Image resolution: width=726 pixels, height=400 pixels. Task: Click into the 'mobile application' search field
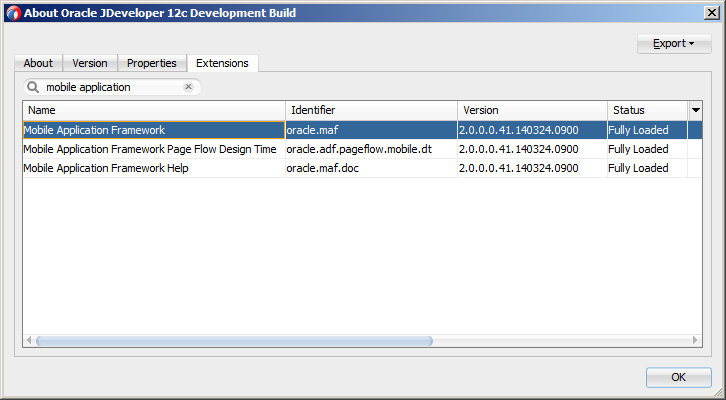[x=112, y=87]
